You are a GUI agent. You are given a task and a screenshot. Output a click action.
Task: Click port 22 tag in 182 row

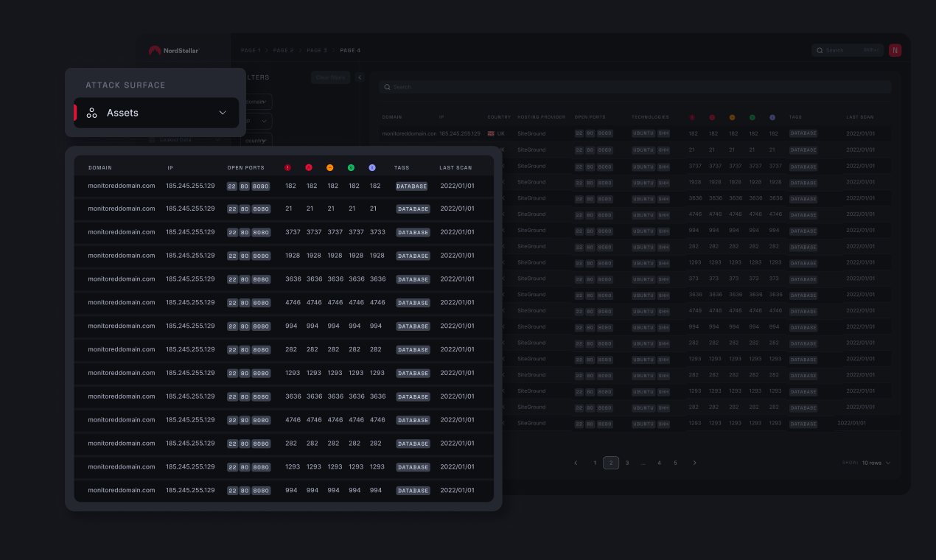(232, 186)
